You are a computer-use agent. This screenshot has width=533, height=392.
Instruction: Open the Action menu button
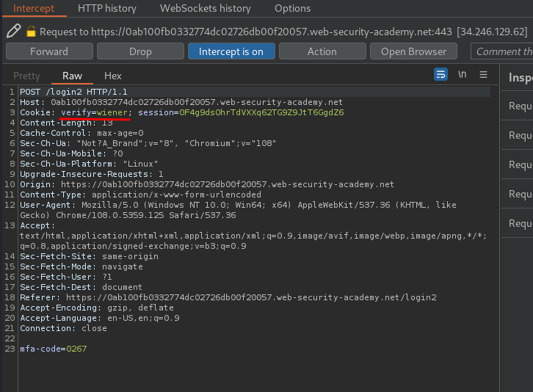pyautogui.click(x=322, y=51)
